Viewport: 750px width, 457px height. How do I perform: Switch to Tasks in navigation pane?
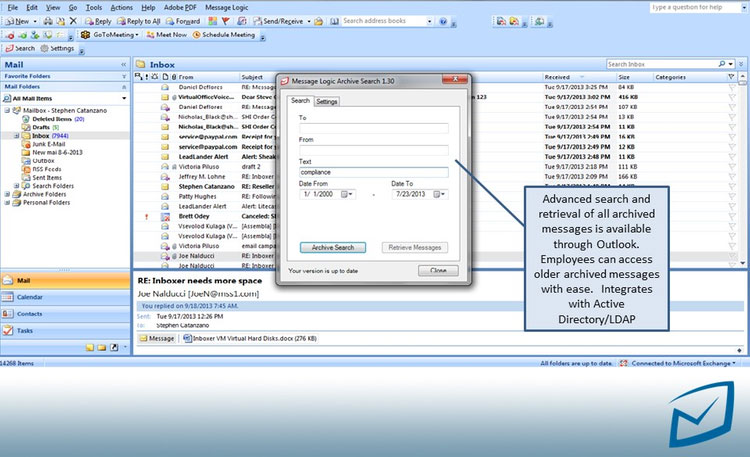65,331
